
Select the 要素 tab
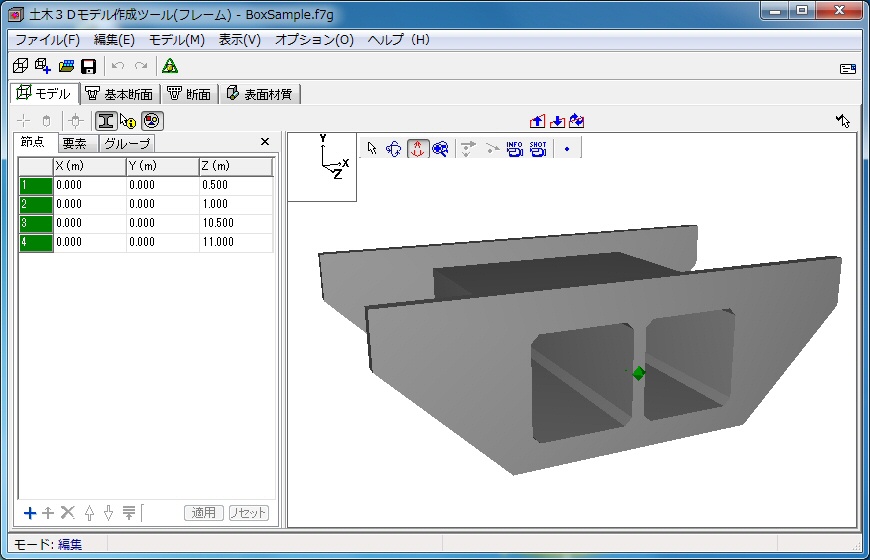click(x=77, y=144)
